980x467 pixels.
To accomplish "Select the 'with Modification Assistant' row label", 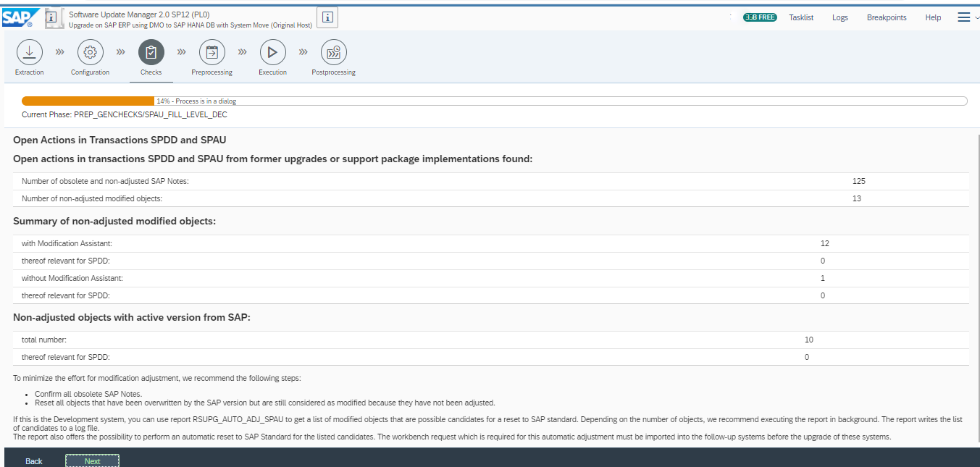I will pyautogui.click(x=67, y=243).
